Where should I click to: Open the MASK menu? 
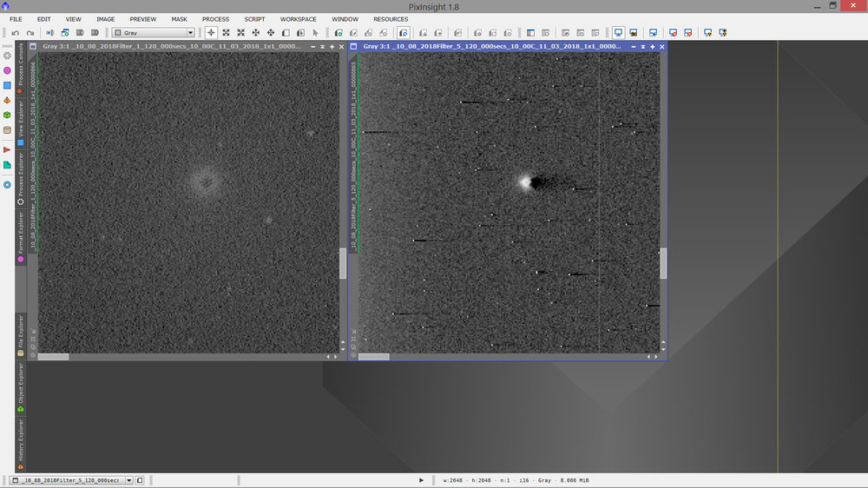179,19
